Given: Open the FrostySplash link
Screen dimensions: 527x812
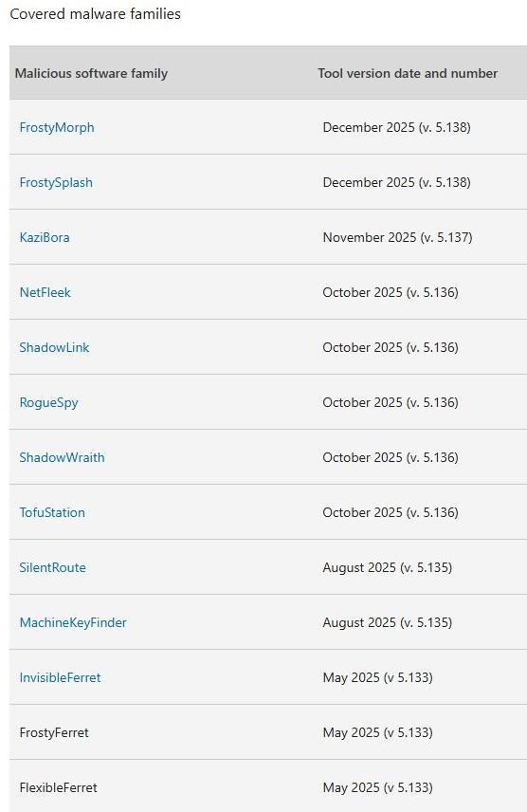Looking at the screenshot, I should (x=56, y=182).
